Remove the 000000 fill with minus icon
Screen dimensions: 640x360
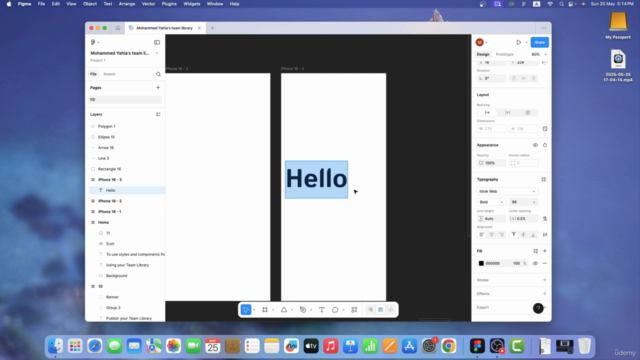[x=544, y=263]
